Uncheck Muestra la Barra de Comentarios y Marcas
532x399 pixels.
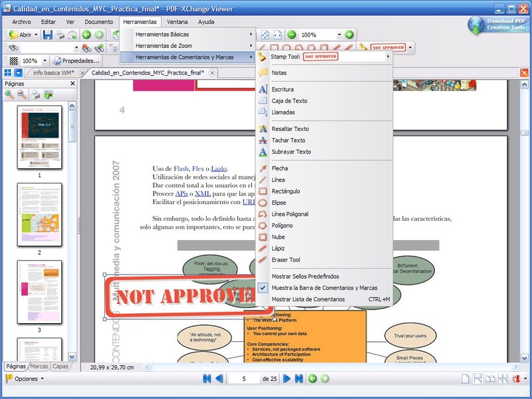[x=324, y=288]
